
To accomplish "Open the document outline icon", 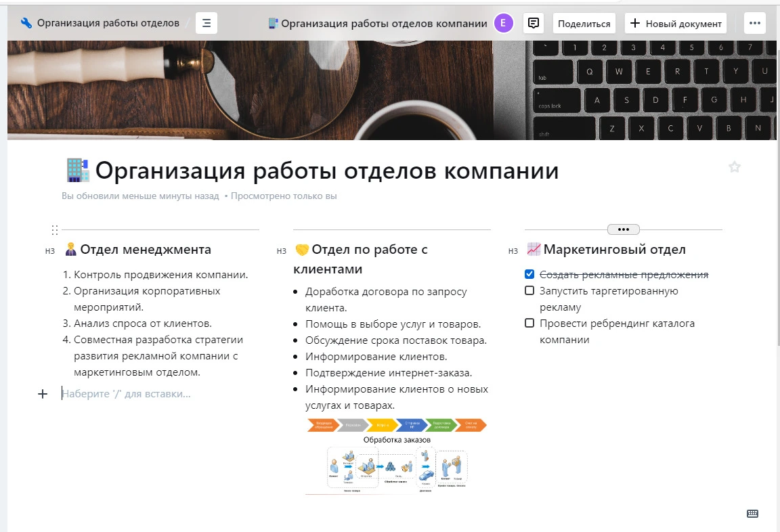I will (207, 23).
